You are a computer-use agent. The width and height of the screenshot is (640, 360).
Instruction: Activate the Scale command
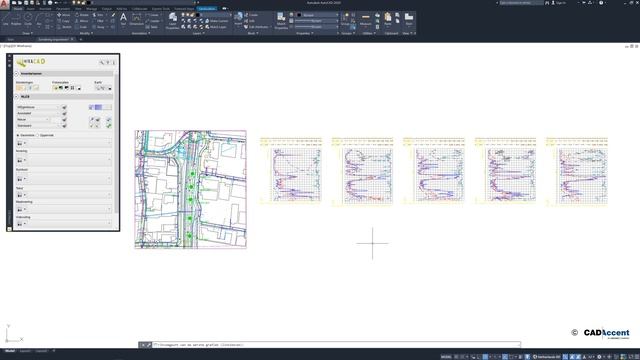pos(81,27)
